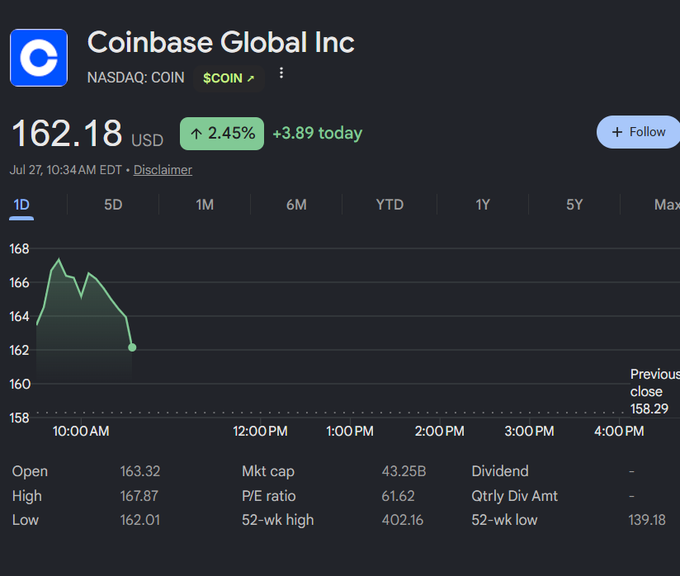This screenshot has width=680, height=576.
Task: Click the 52-wk low label
Action: coord(504,520)
